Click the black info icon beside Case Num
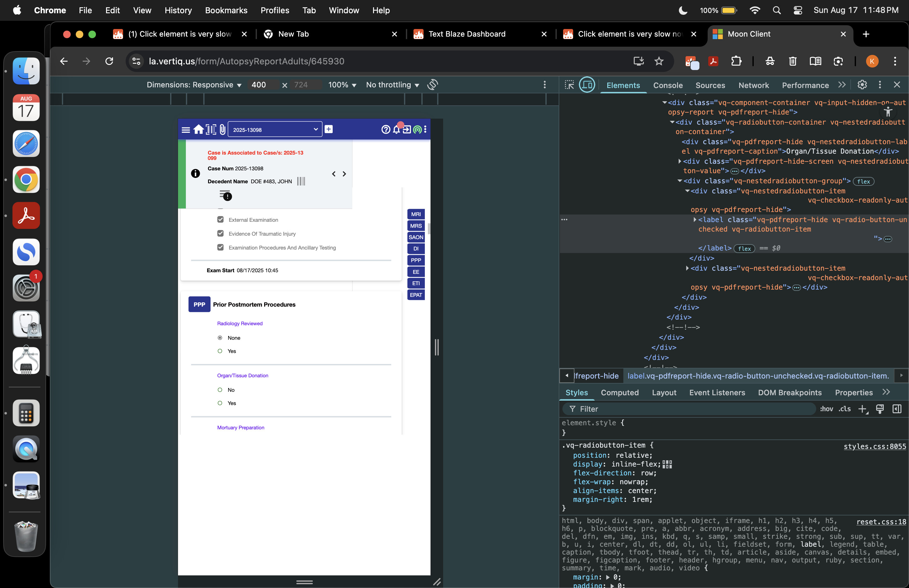 click(195, 173)
